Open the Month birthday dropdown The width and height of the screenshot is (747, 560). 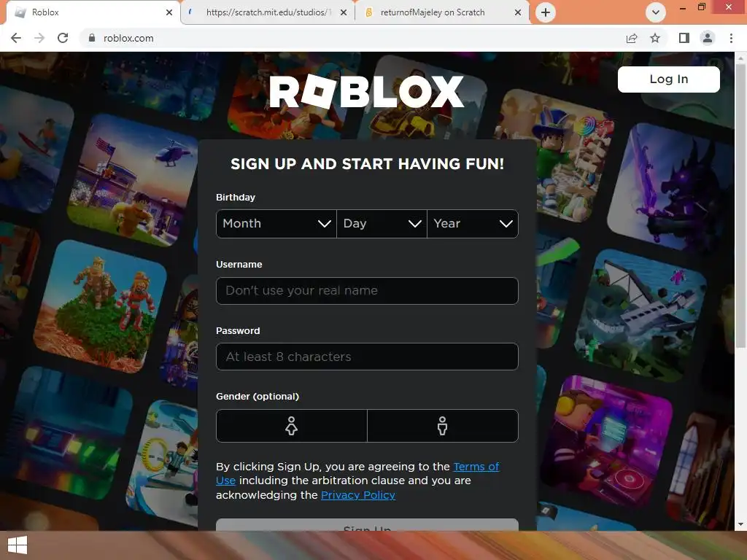(276, 224)
